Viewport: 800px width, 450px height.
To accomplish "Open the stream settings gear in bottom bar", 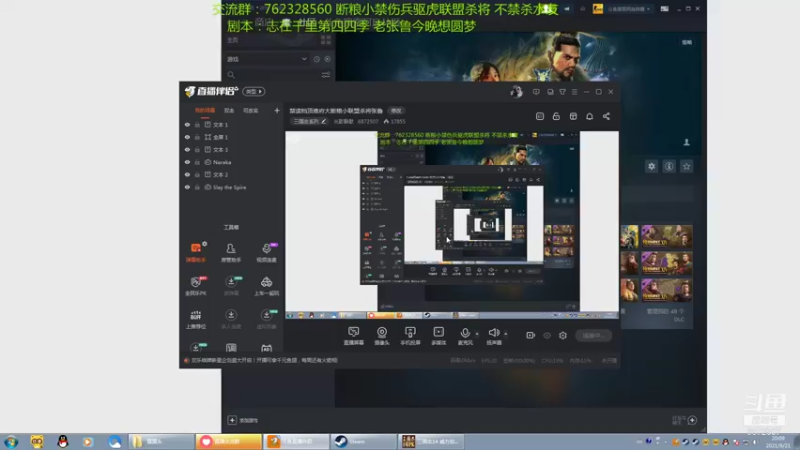I will click(563, 335).
